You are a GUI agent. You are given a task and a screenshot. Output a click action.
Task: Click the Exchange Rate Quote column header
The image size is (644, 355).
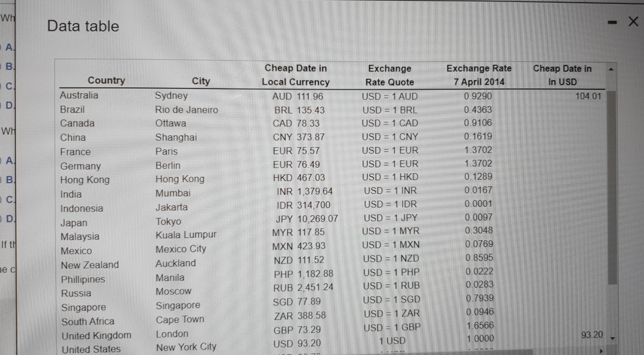click(x=390, y=75)
